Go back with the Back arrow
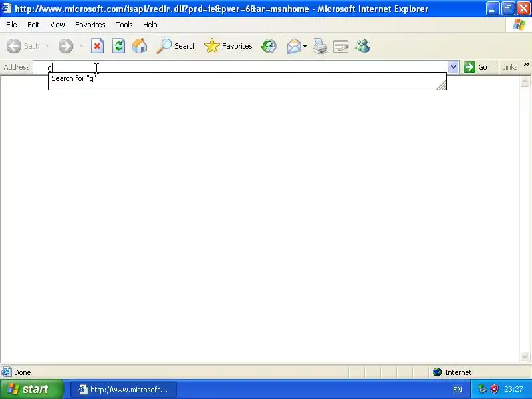Viewport: 532px width, 399px height. coord(14,46)
